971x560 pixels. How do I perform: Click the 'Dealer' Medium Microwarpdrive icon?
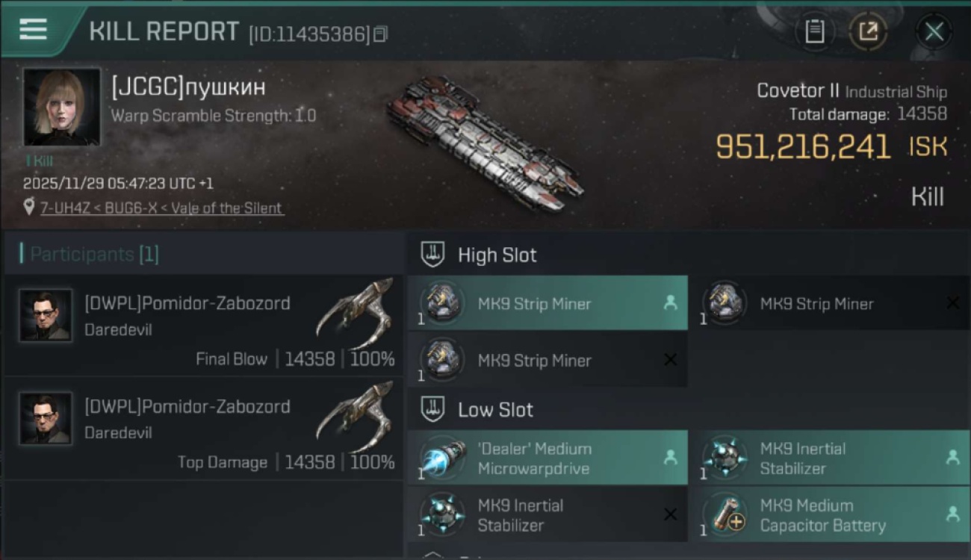[x=442, y=458]
